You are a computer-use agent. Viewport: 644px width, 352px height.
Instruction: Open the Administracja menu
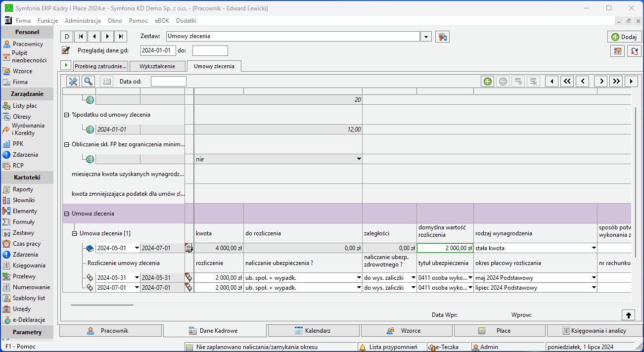point(83,21)
